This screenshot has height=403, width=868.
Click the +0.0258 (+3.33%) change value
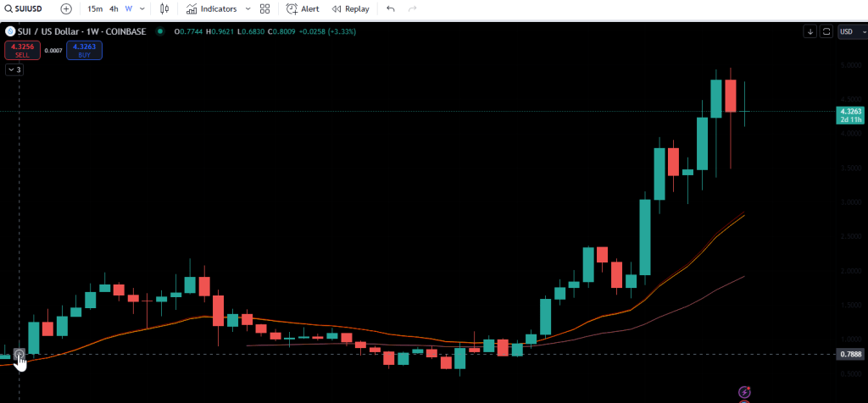coord(327,31)
